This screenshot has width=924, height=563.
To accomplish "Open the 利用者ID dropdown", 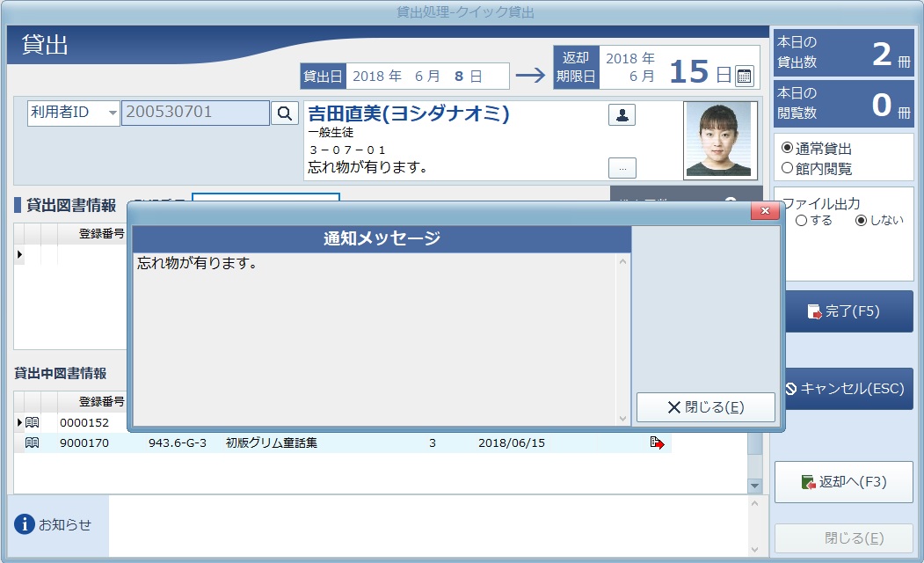I will click(x=113, y=113).
